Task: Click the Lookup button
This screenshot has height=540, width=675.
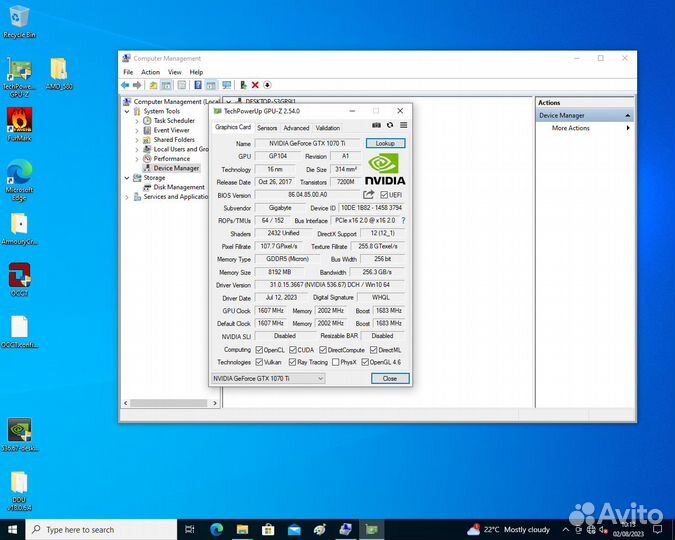Action: pos(385,144)
